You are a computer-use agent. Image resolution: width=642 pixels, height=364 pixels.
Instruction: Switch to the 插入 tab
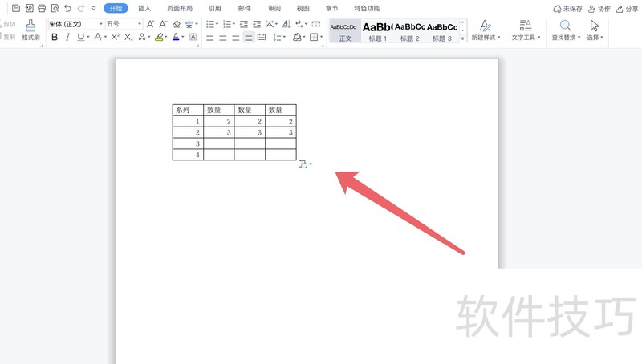144,8
